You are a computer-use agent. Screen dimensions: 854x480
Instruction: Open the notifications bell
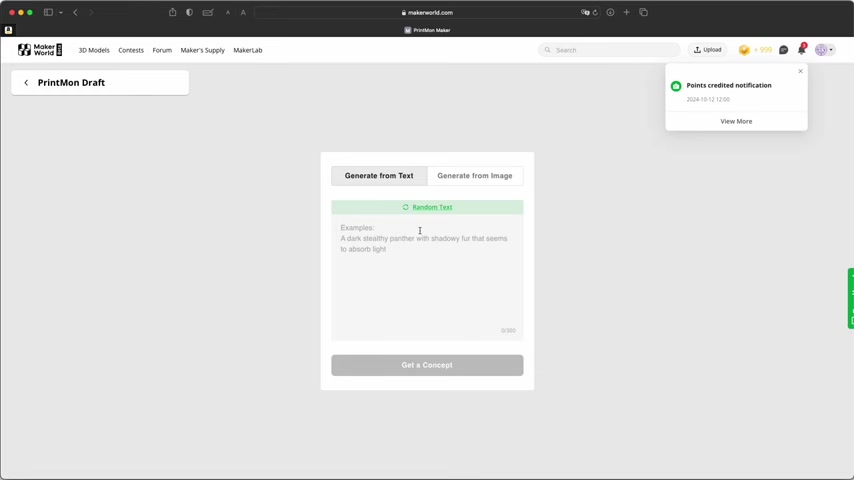point(801,50)
